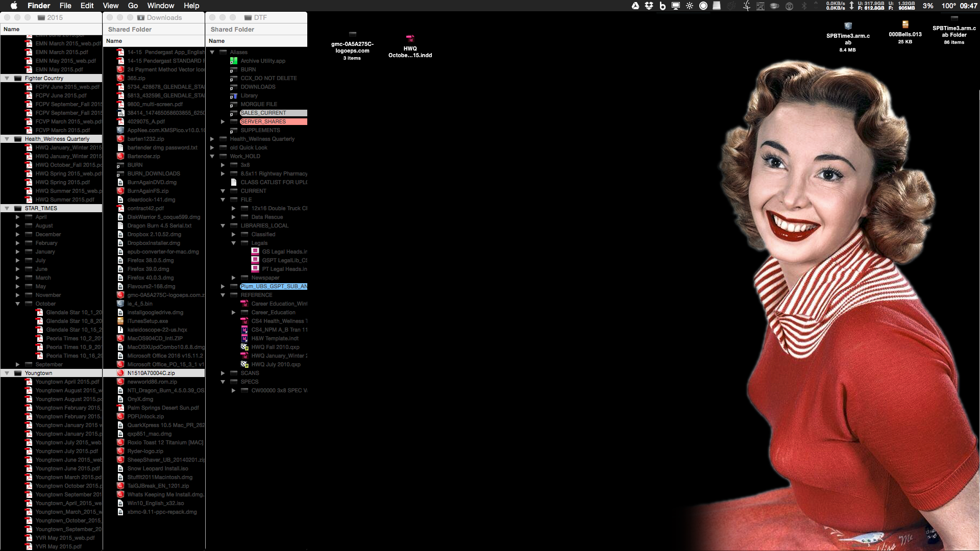Expand the April folder under STAR_TIMES
980x551 pixels.
(18, 217)
